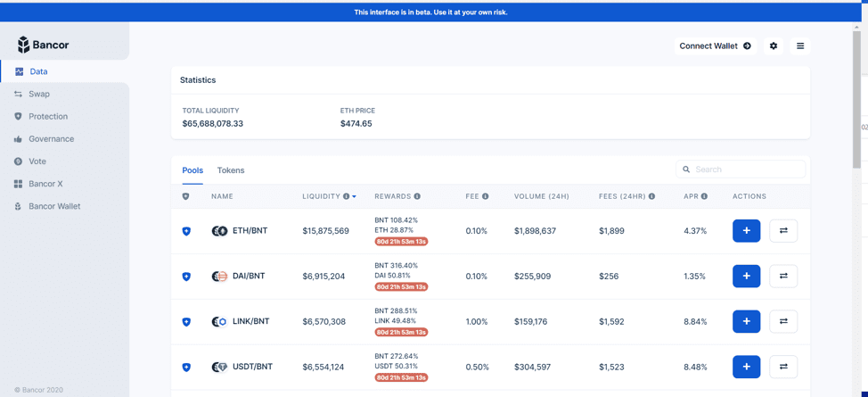Click the swap arrows icon for USDT/BNT
Image resolution: width=868 pixels, height=397 pixels.
click(x=783, y=367)
